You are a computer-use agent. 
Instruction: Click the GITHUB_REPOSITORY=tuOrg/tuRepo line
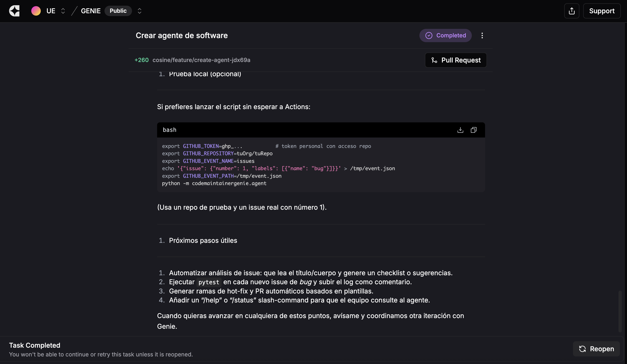217,154
